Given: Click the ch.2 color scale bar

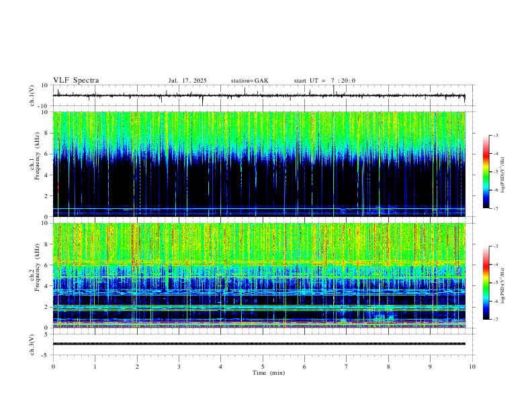Looking at the screenshot, I should 486,283.
